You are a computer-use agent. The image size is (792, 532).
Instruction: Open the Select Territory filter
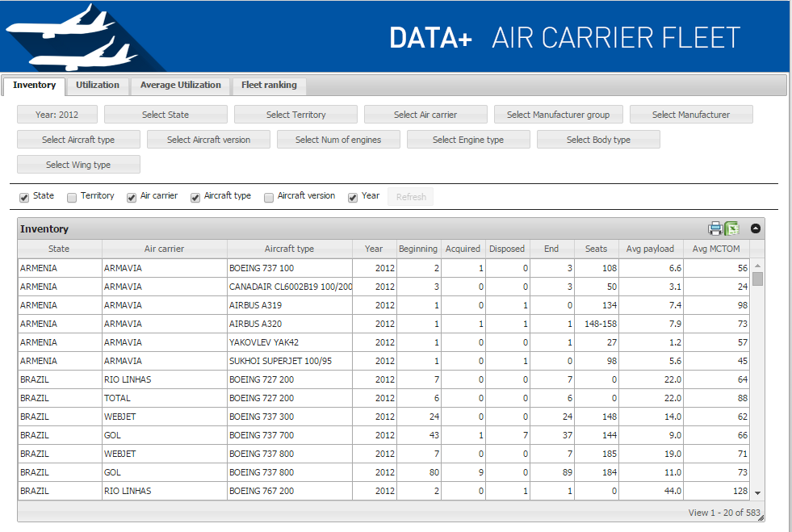[x=296, y=115]
